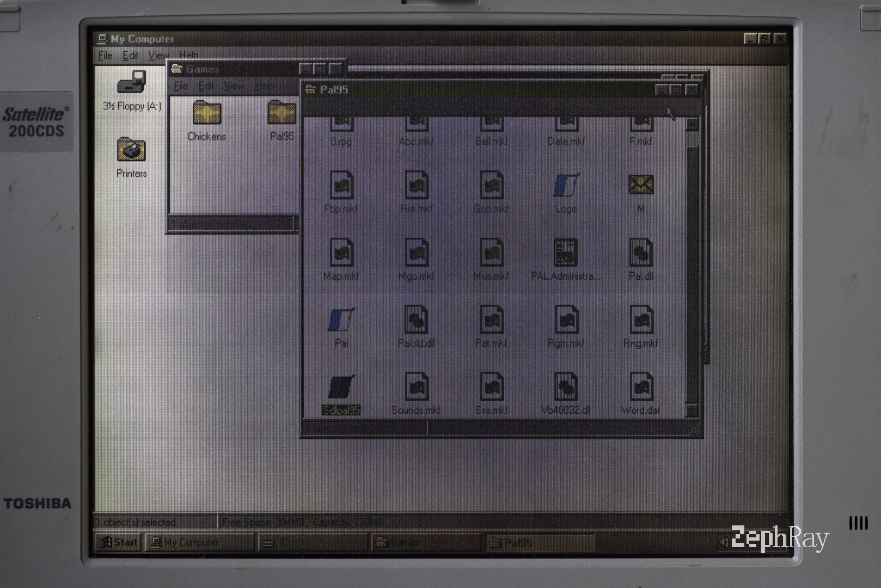Image resolution: width=881 pixels, height=588 pixels.
Task: Select the PAL Administra... file icon
Action: tap(566, 253)
